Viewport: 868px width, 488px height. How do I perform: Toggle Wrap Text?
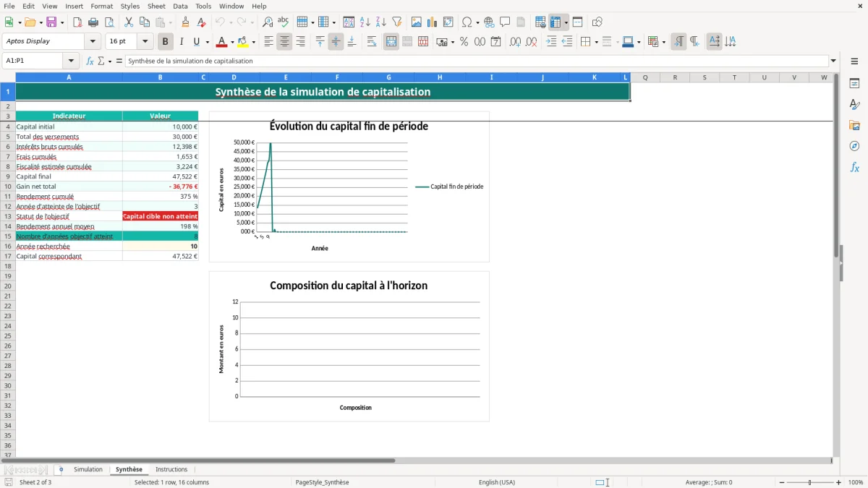point(372,42)
